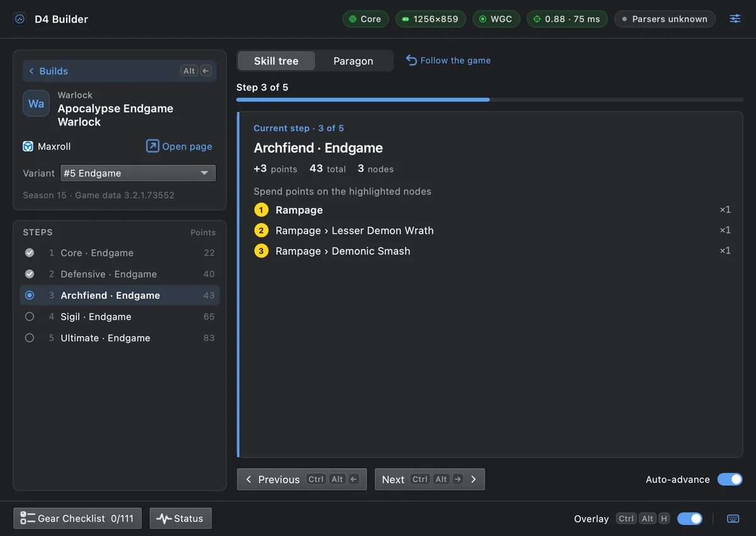Click the step progress bar
The height and width of the screenshot is (536, 756).
pyautogui.click(x=490, y=100)
